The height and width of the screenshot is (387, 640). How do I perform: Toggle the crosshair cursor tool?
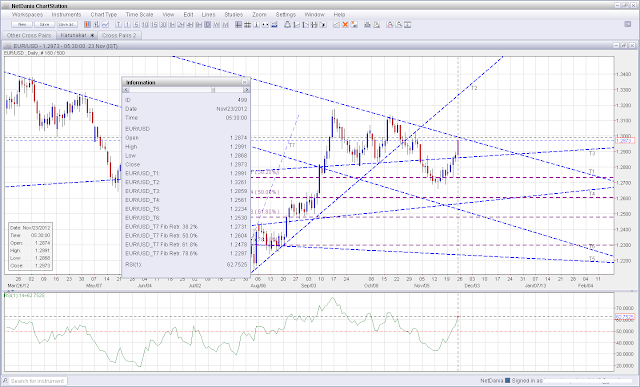tap(238, 24)
